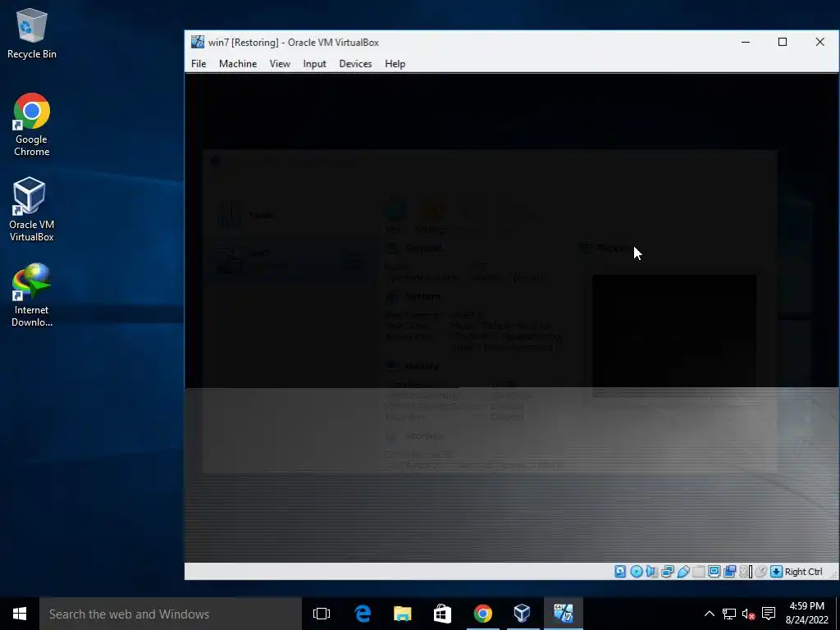Minimize the win7 VirtualBox window
The height and width of the screenshot is (630, 840).
click(x=745, y=42)
